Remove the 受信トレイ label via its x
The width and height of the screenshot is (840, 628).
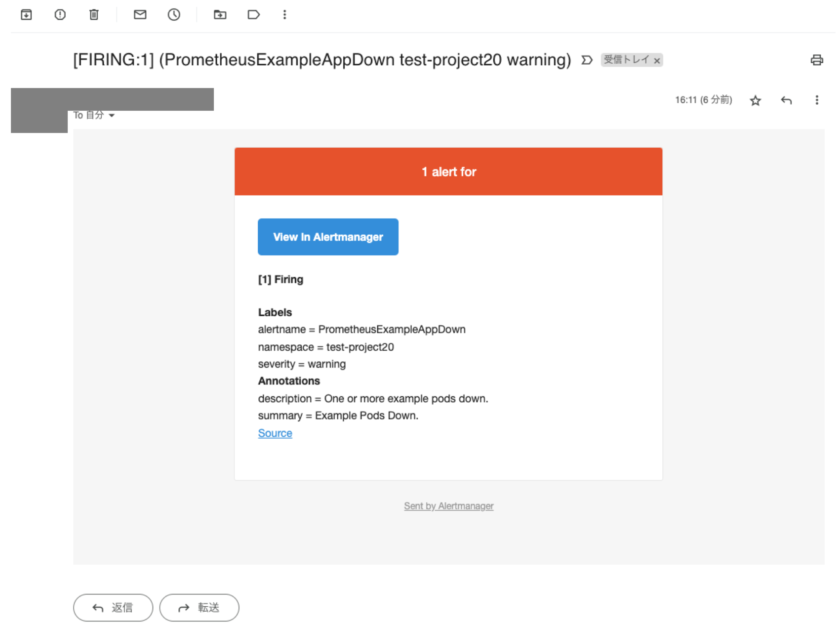click(x=657, y=61)
